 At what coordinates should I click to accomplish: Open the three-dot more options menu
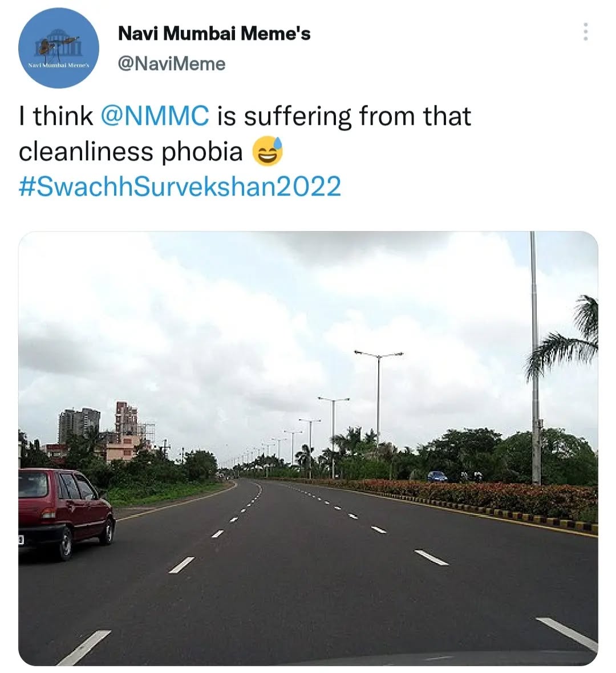585,32
